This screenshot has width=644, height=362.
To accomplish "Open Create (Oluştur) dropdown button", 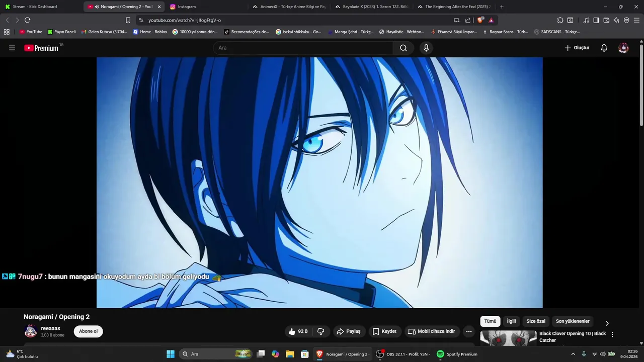I will pos(577,48).
